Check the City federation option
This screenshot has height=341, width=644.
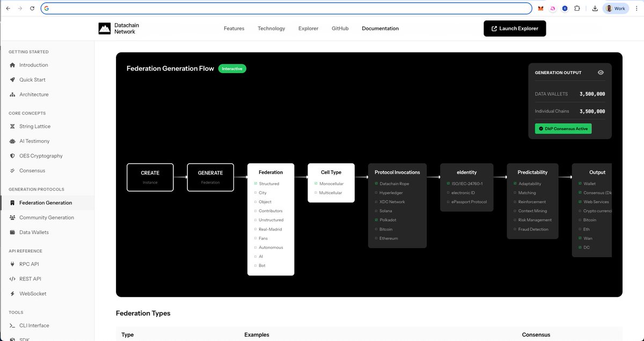(x=255, y=193)
